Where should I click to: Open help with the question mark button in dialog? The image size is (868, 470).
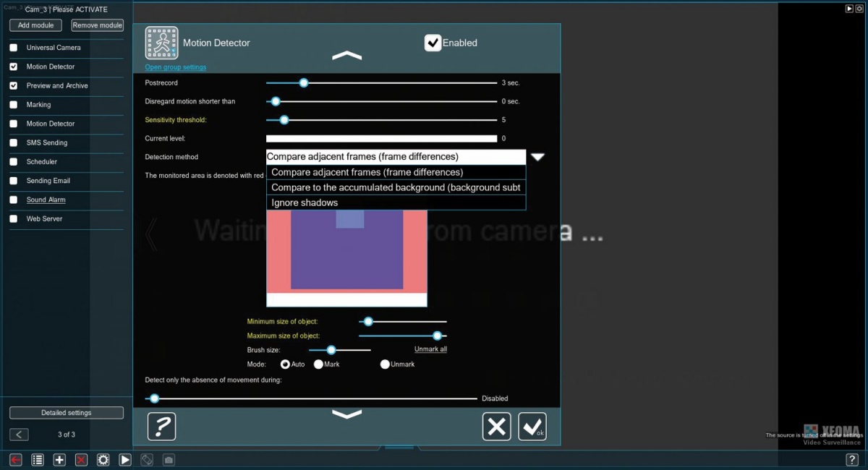click(161, 427)
